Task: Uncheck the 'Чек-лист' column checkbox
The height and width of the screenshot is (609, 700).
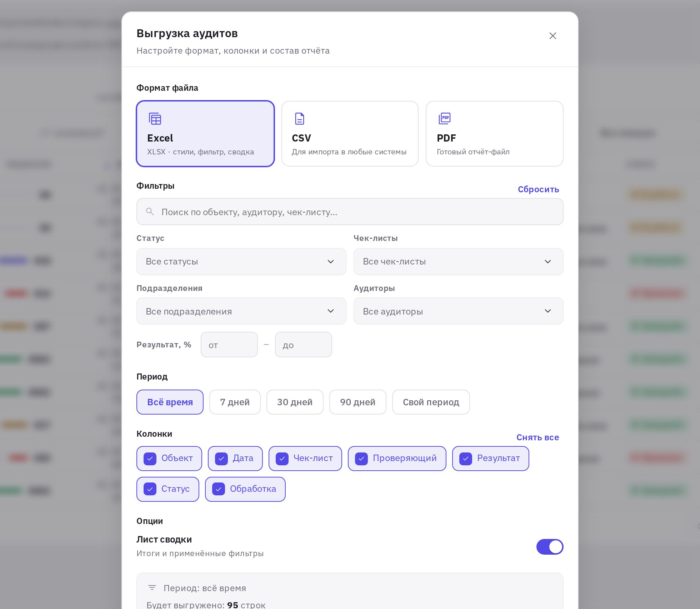Action: [x=282, y=459]
